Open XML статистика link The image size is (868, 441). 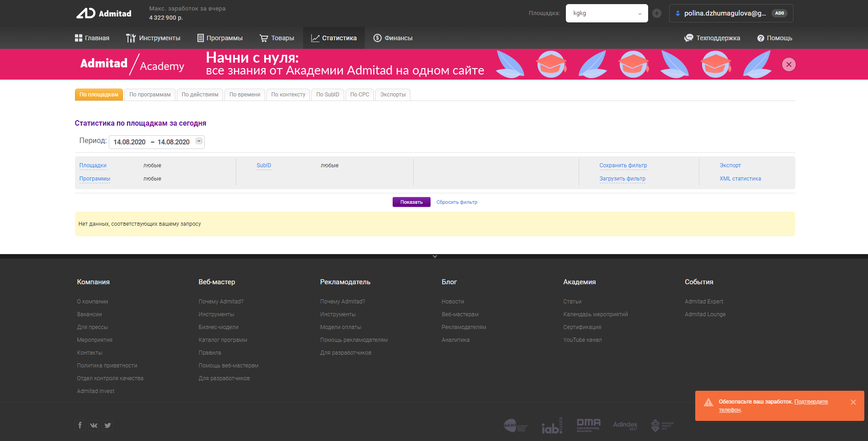click(x=740, y=179)
